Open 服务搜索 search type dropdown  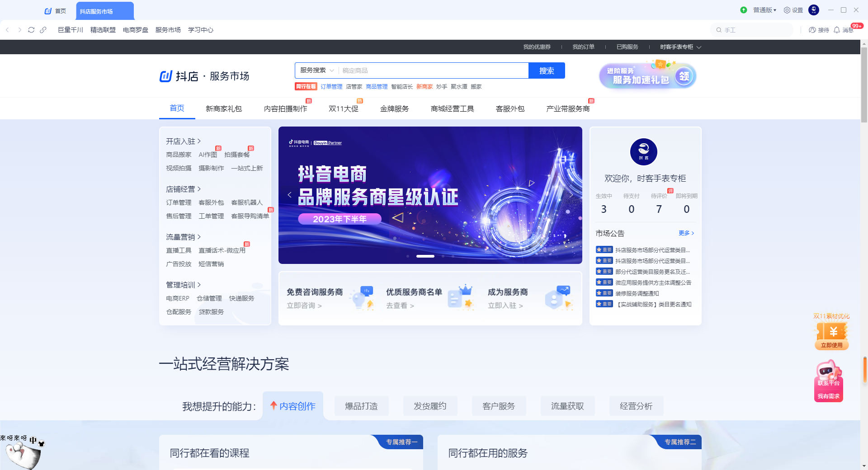(317, 70)
